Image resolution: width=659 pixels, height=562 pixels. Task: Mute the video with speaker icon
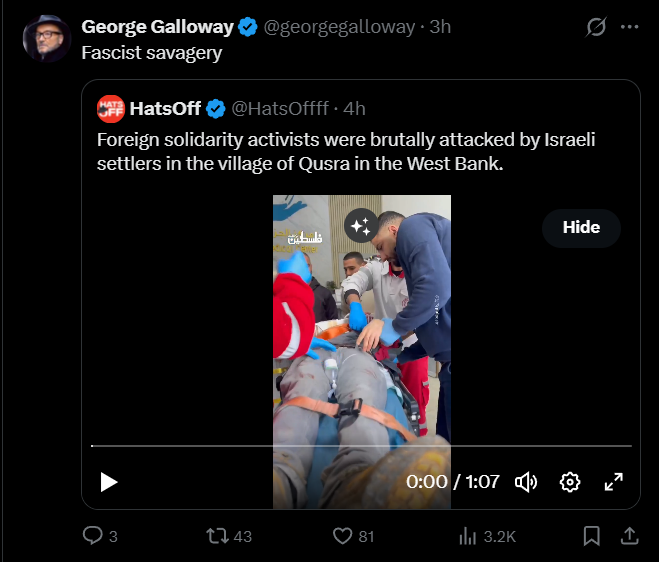[526, 482]
